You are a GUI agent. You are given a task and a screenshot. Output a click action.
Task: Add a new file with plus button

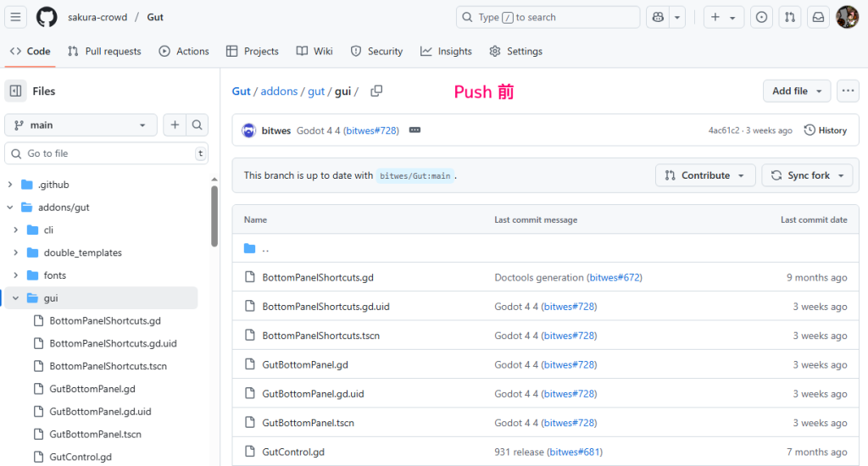click(x=175, y=125)
